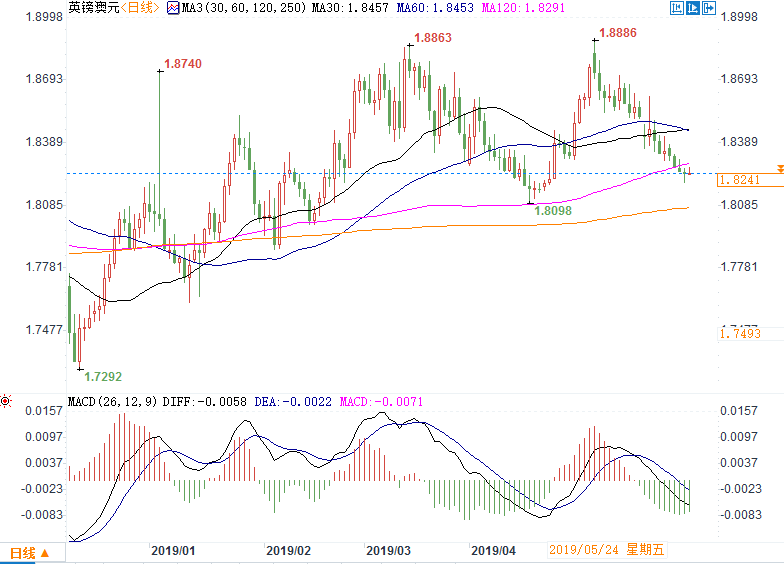Click the orange double-arrow marker on right axis

779,170
